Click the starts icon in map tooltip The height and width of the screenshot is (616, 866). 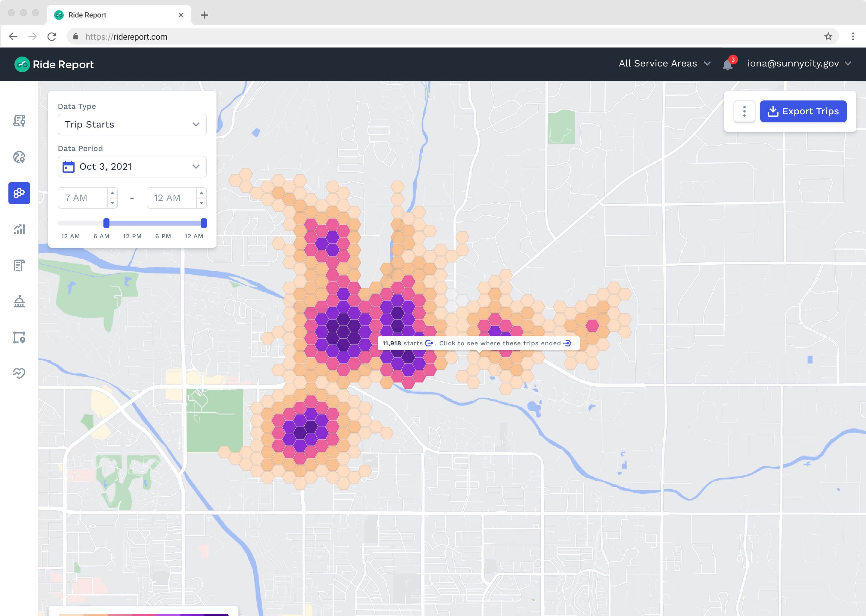point(429,343)
